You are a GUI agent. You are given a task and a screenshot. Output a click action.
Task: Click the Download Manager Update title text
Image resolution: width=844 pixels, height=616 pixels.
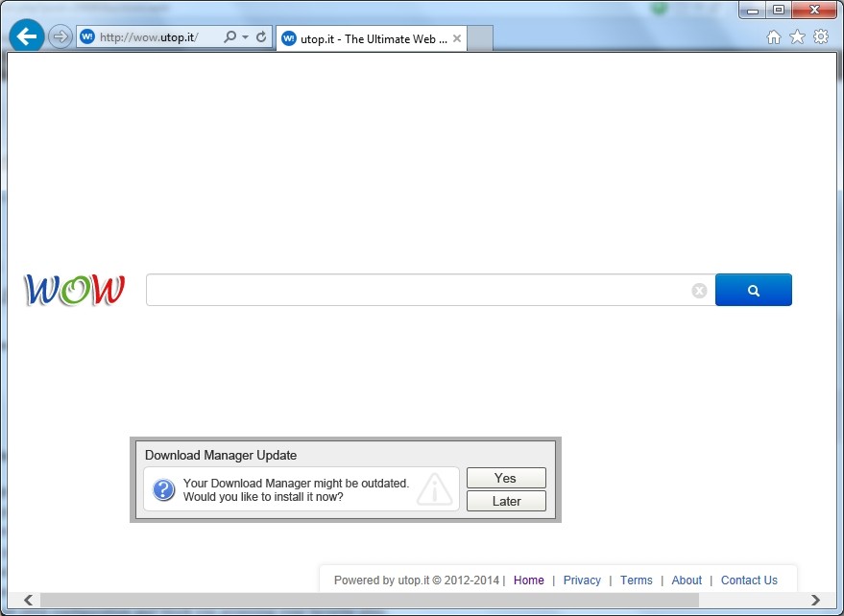pos(221,455)
